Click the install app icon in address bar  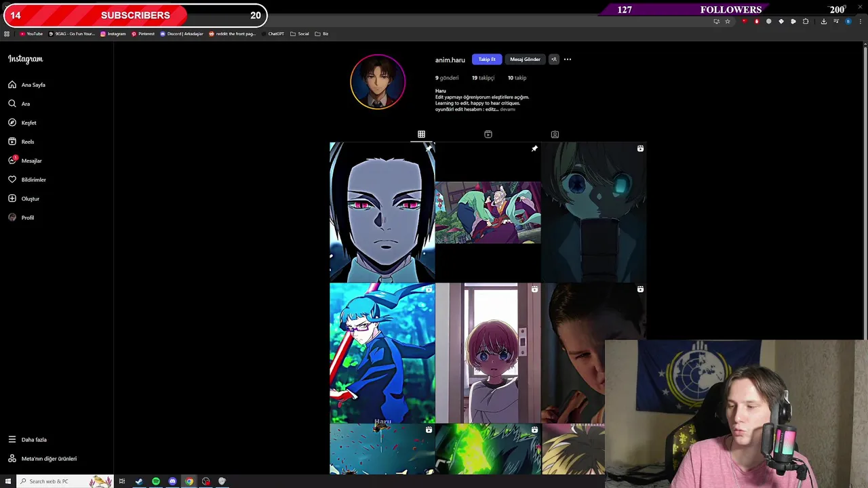pos(716,21)
